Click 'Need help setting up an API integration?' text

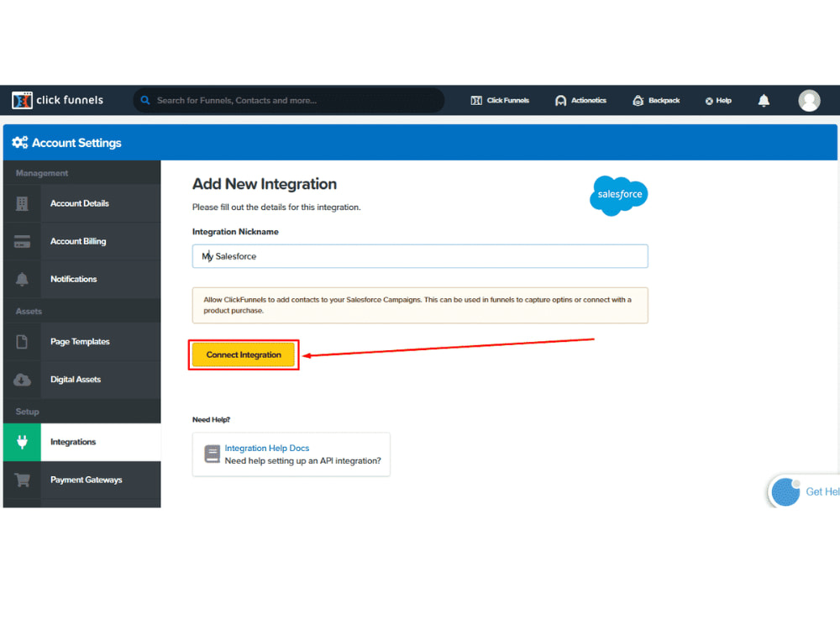point(302,460)
